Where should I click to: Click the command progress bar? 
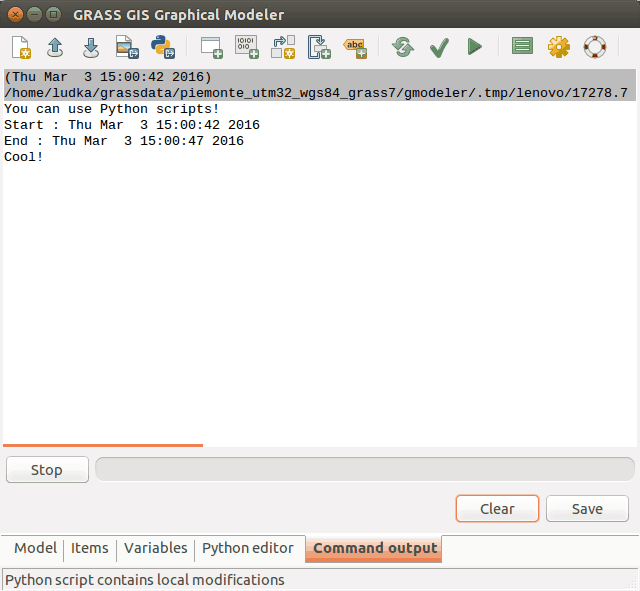(364, 469)
